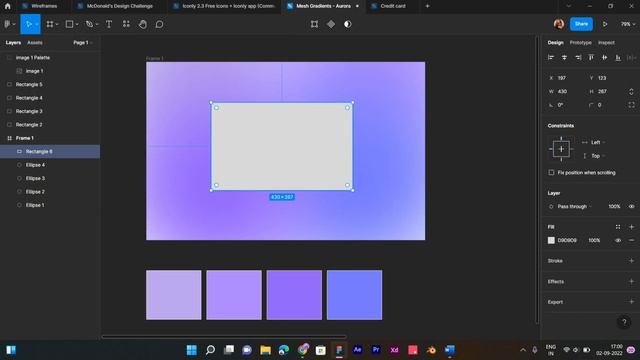Click the Home icon in tab bar

point(7,6)
